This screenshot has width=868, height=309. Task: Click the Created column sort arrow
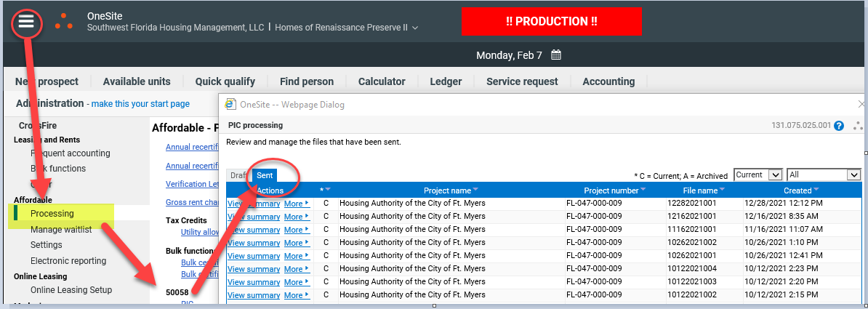click(816, 190)
